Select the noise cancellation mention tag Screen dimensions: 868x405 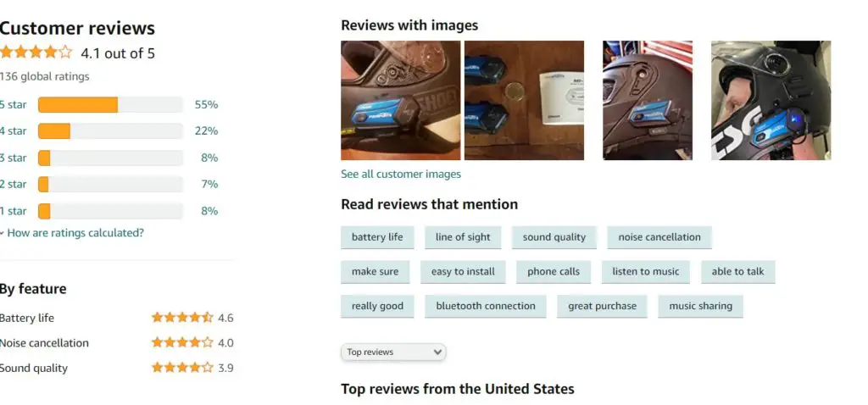coord(659,237)
